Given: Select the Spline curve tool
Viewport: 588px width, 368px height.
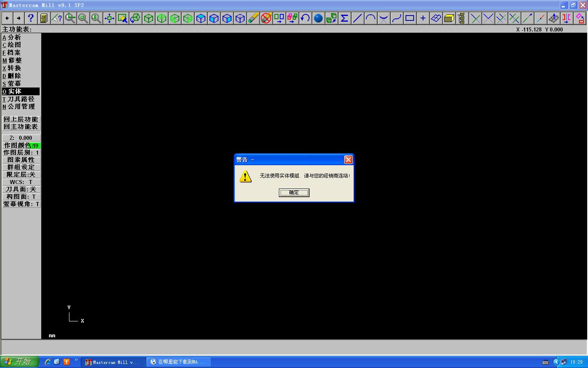Looking at the screenshot, I should pyautogui.click(x=397, y=18).
